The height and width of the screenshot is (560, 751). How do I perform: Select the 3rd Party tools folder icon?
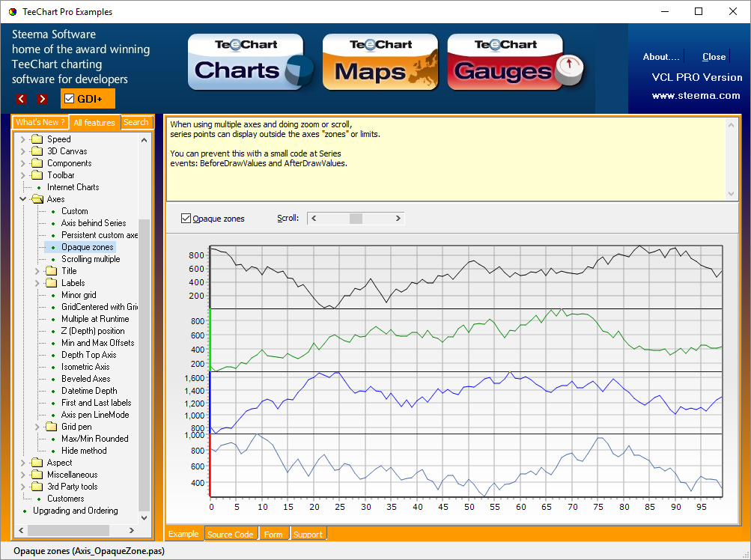[x=37, y=486]
